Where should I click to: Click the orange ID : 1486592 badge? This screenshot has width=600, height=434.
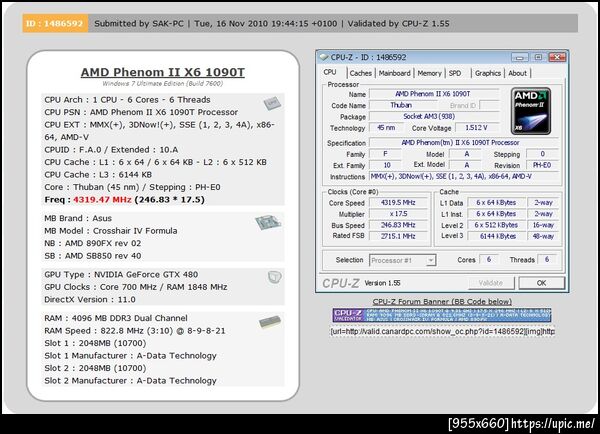(55, 23)
